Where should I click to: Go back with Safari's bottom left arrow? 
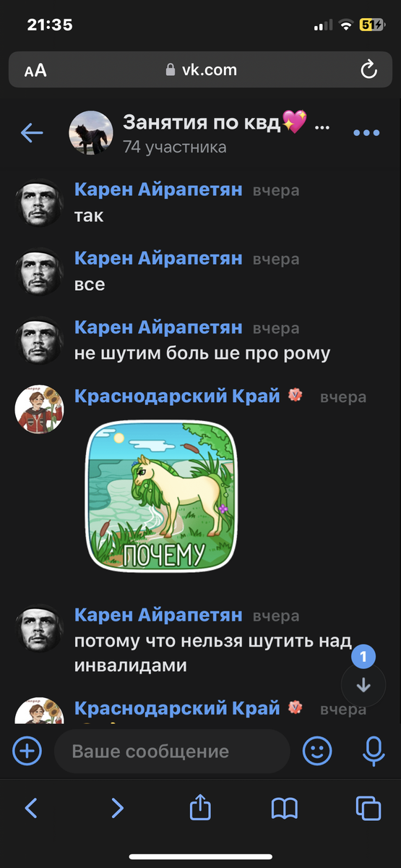(31, 808)
